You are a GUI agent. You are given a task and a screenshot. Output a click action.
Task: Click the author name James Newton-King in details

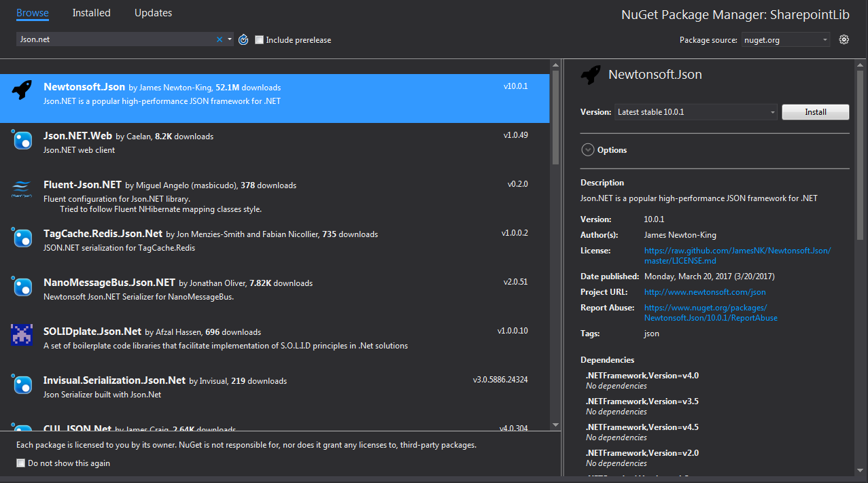coord(680,235)
